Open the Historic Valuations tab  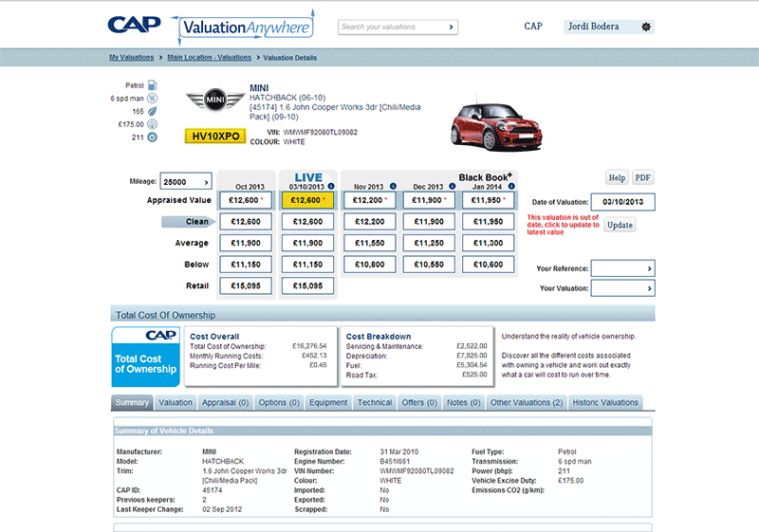click(605, 402)
